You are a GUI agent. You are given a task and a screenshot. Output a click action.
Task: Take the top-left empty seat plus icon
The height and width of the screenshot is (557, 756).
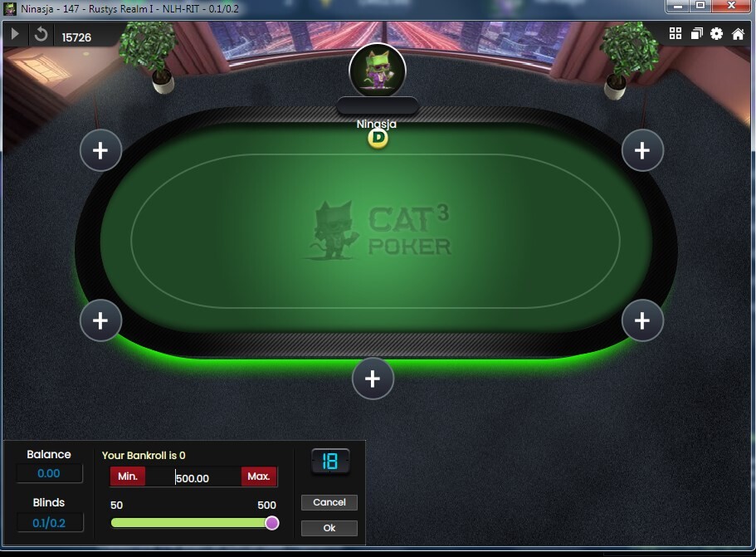tap(100, 150)
